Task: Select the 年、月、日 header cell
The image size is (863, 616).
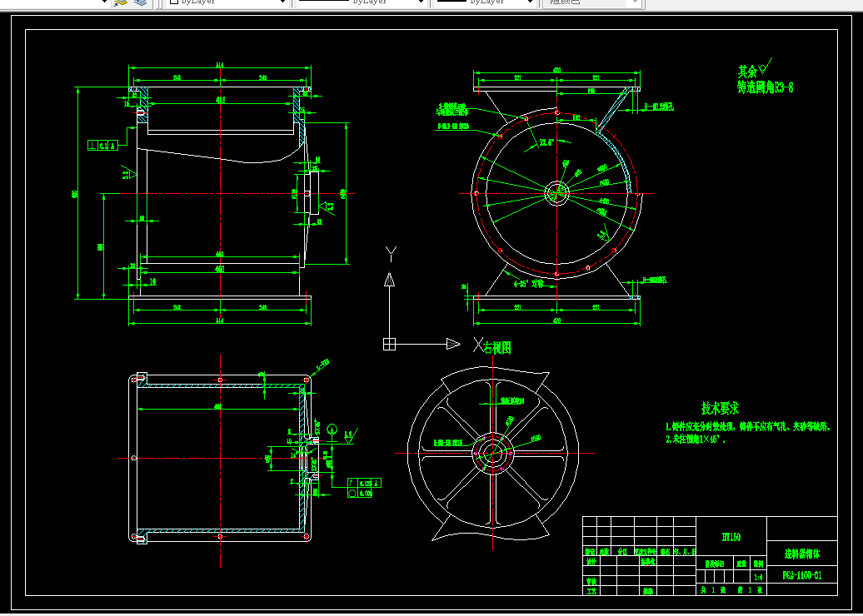Action: pyautogui.click(x=686, y=551)
